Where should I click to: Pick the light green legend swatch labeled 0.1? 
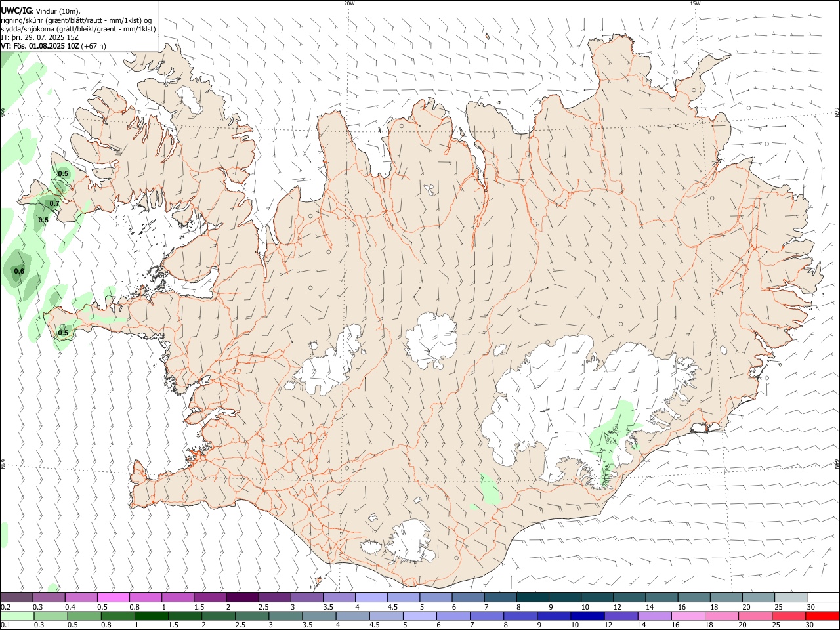[x=17, y=616]
